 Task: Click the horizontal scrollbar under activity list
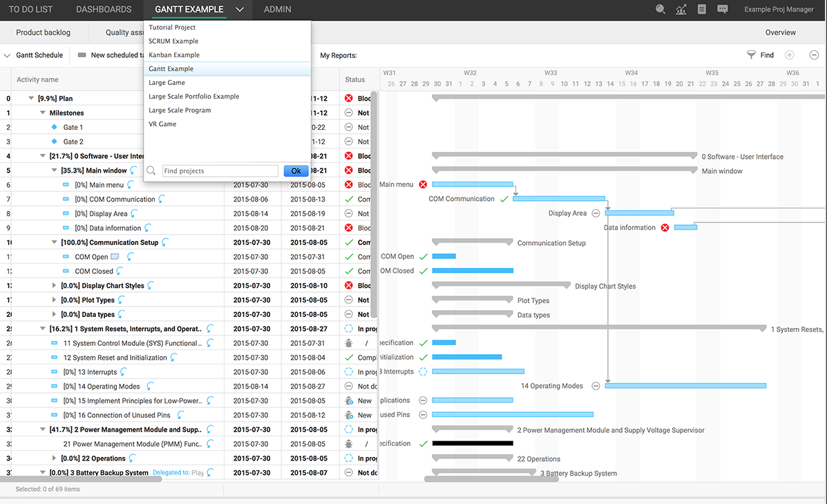81,478
